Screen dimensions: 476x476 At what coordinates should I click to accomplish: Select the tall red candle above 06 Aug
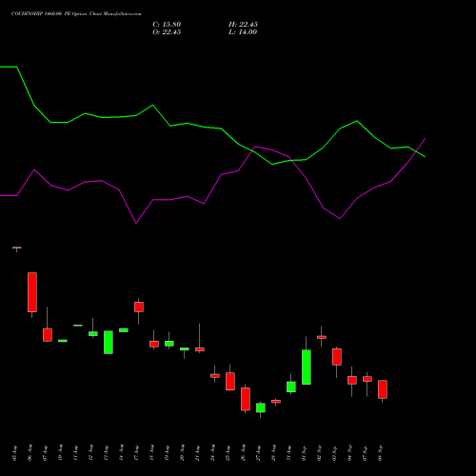[32, 292]
